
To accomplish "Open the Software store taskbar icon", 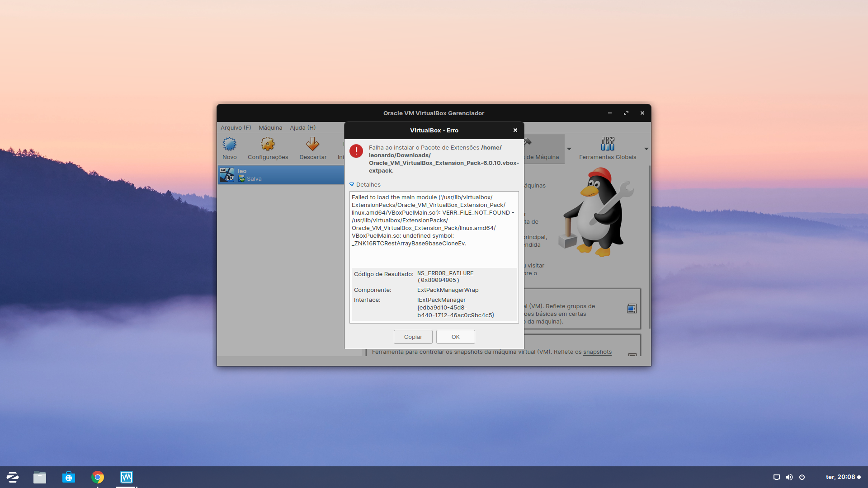I will [x=69, y=477].
